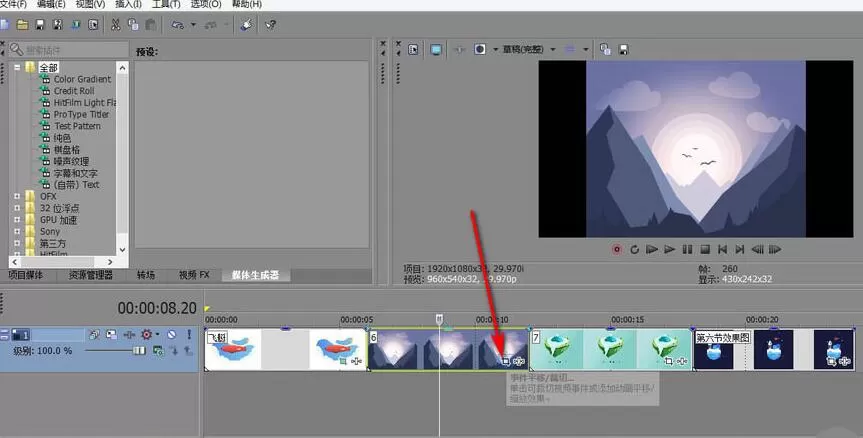Copy preview snapshot to clipboard icon

605,50
